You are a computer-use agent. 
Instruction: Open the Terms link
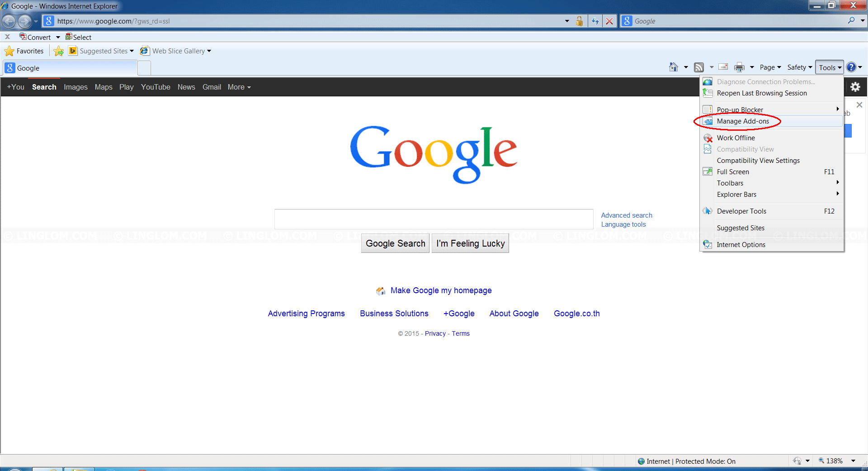[461, 333]
